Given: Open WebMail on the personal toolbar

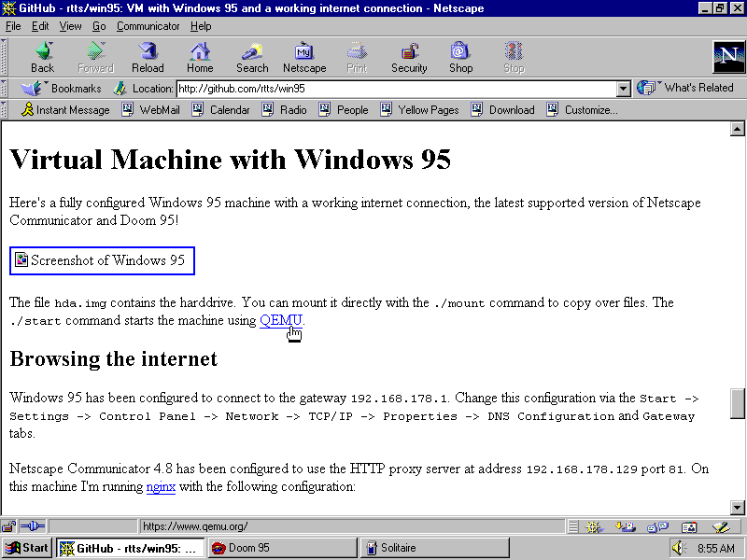Looking at the screenshot, I should coord(151,110).
